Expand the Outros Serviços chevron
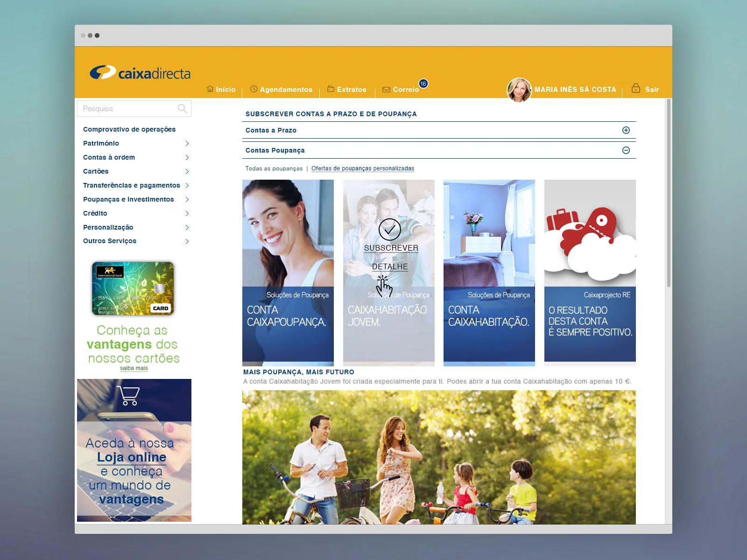Screen dimensions: 747x560 [x=187, y=241]
